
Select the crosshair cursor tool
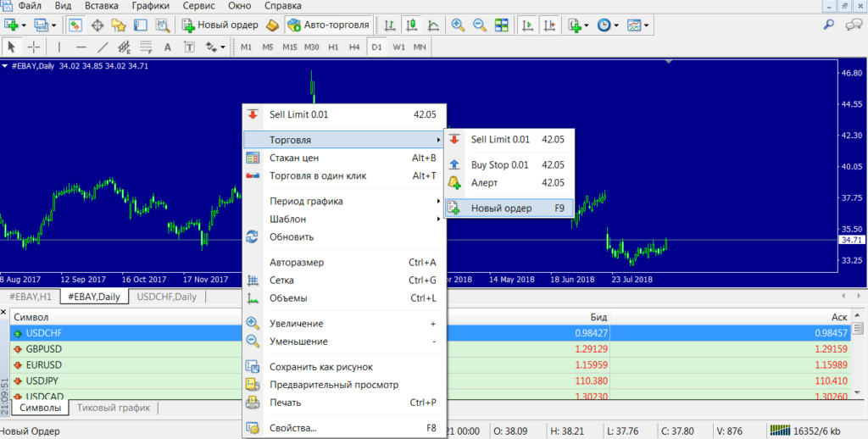(x=34, y=47)
